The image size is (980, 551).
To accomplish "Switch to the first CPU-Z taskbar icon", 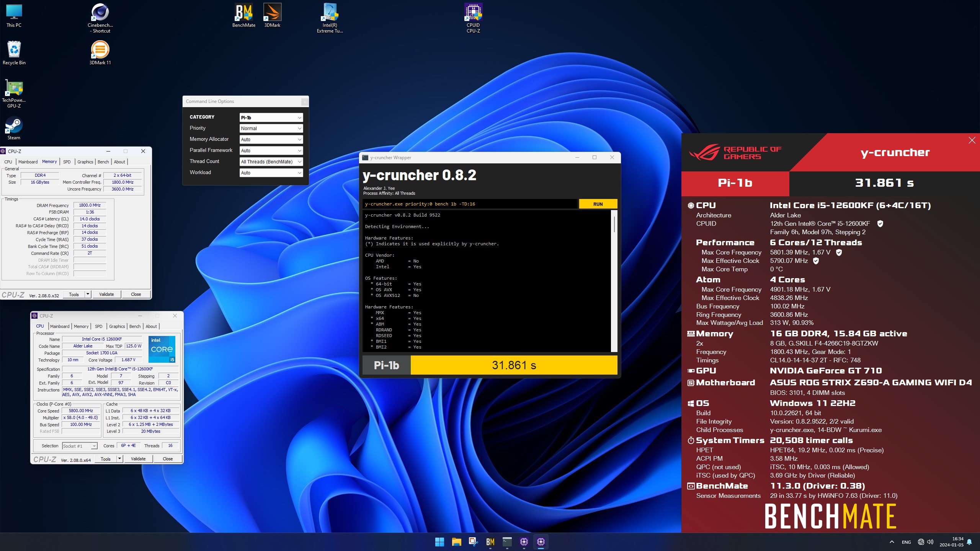I will pyautogui.click(x=524, y=542).
